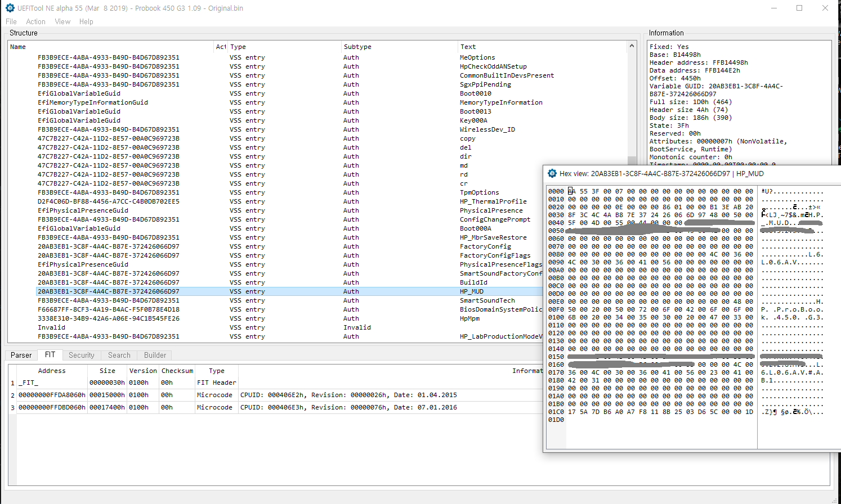Click the UEFITool app icon in title bar
841x504 pixels.
click(x=10, y=8)
